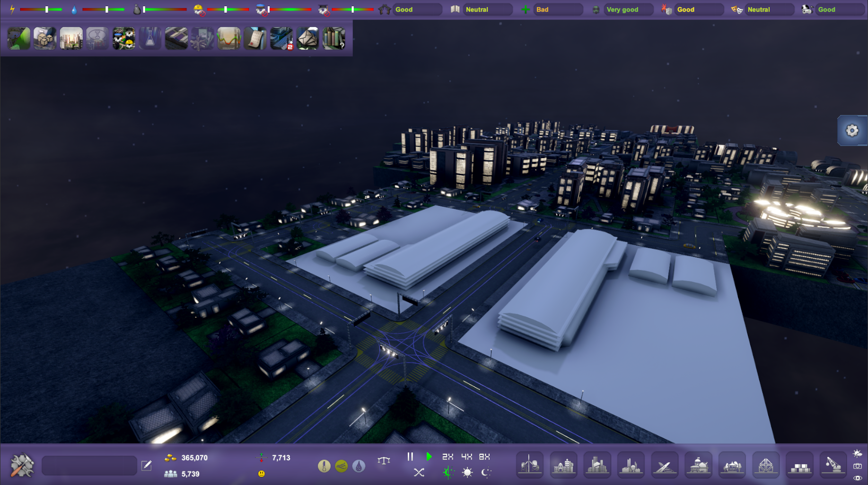Image resolution: width=868 pixels, height=485 pixels.
Task: Open the utilities wind turbine build menu
Action: tap(530, 465)
